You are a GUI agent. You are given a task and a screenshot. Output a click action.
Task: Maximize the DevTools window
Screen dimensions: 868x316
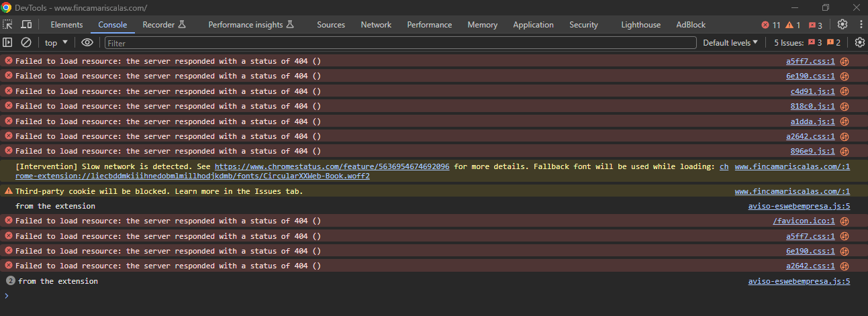tap(826, 7)
